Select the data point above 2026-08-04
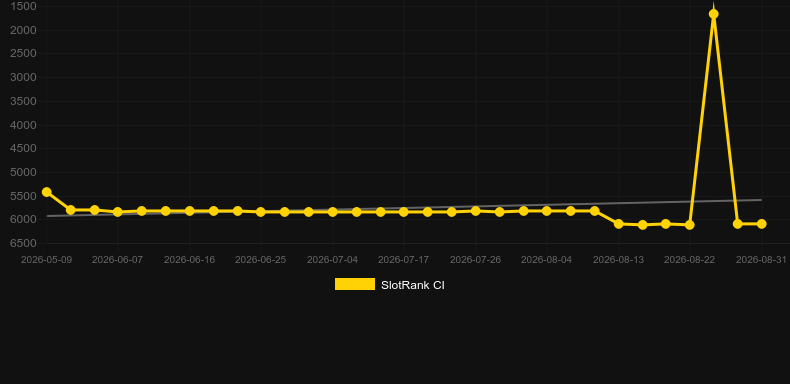This screenshot has height=384, width=790. [x=547, y=211]
